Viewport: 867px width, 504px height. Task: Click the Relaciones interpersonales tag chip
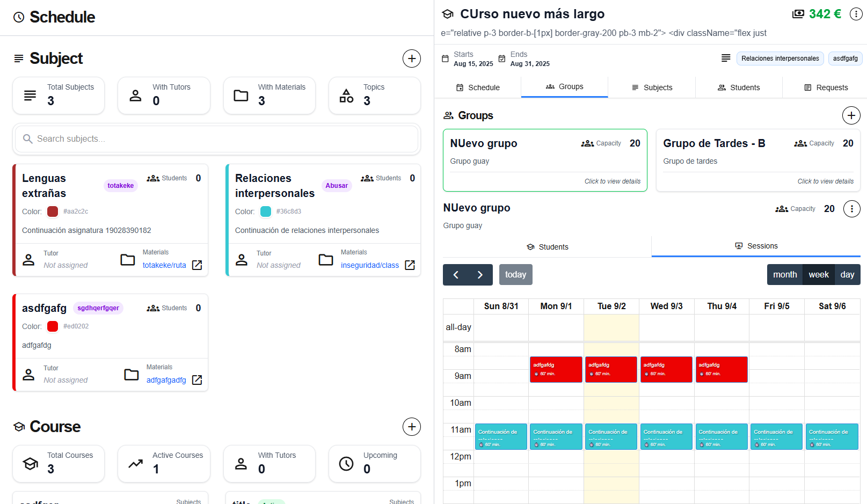point(779,59)
